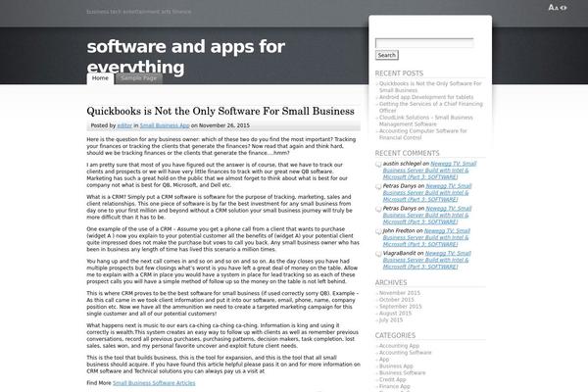The height and width of the screenshot is (392, 588).
Task: Open the September 2015 archive
Action: tap(401, 307)
